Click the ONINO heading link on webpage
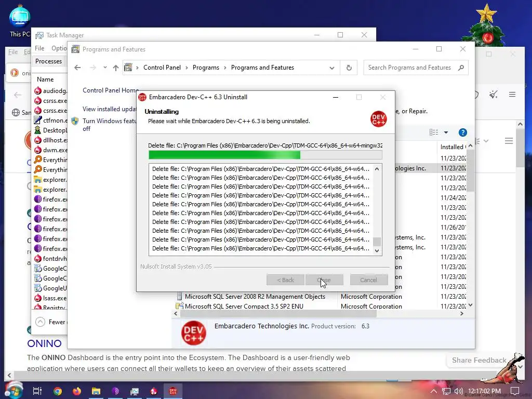This screenshot has height=399, width=532. coord(44,343)
